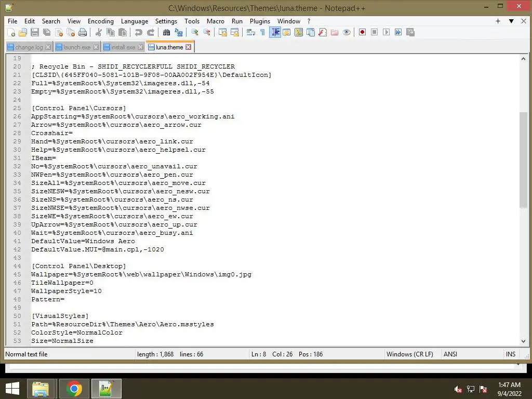Switch to the change.log tab
Viewport: 532px width, 399px height.
(x=29, y=47)
